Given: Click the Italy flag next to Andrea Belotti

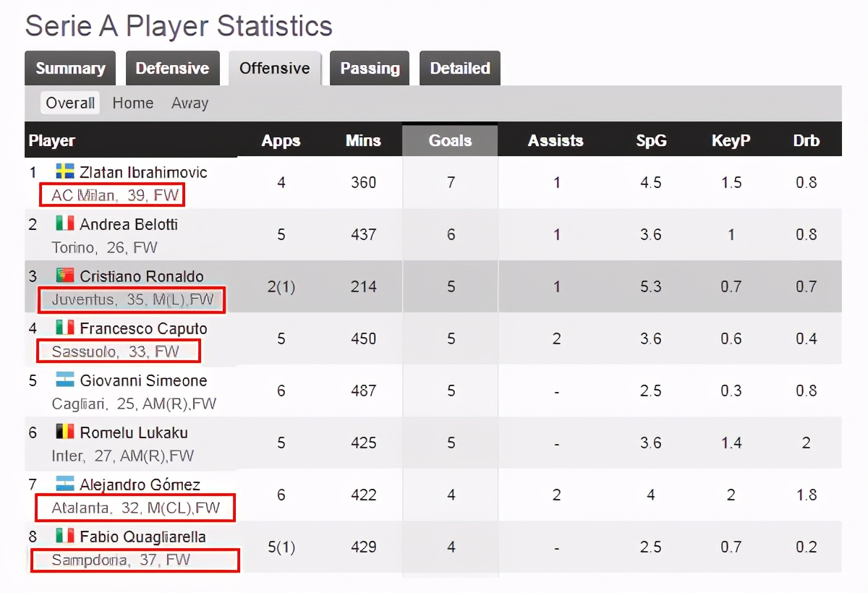Looking at the screenshot, I should tap(65, 224).
